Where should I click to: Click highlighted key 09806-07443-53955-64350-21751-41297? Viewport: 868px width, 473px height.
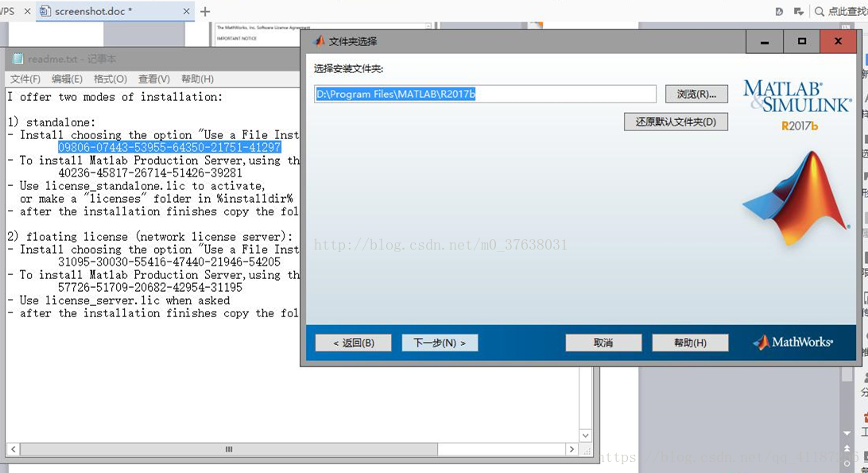pyautogui.click(x=169, y=147)
